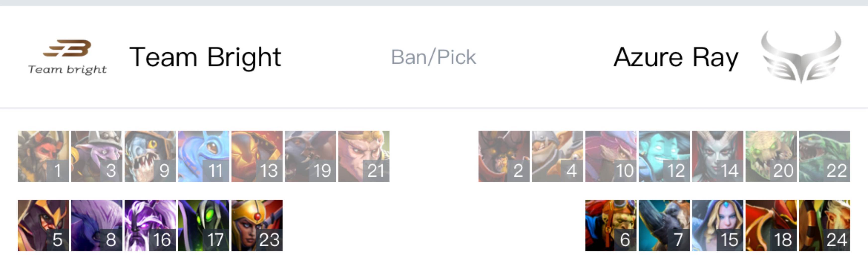Screen dimensions: 868x269
Task: Click the green banned hero numbered 22
Action: pyautogui.click(x=824, y=156)
